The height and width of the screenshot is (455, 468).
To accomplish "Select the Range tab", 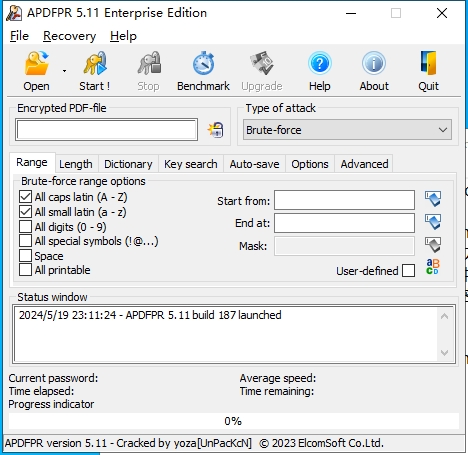I will [32, 163].
